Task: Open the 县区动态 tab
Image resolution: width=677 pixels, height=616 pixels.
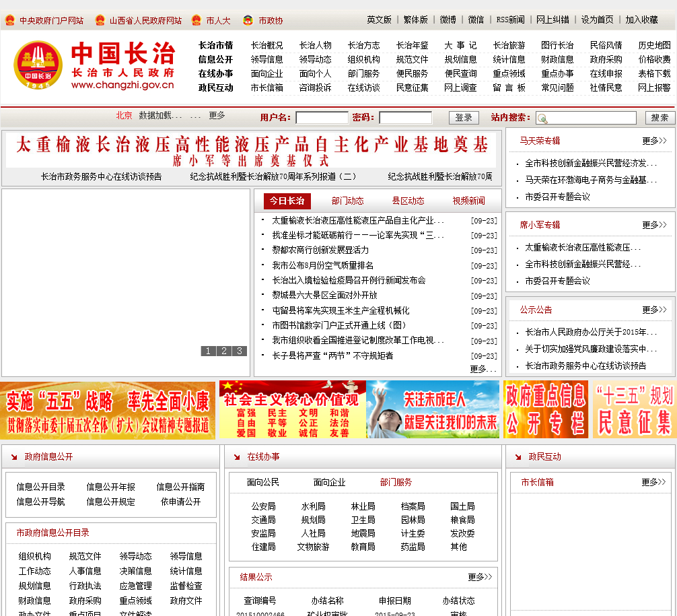Action: pyautogui.click(x=408, y=201)
